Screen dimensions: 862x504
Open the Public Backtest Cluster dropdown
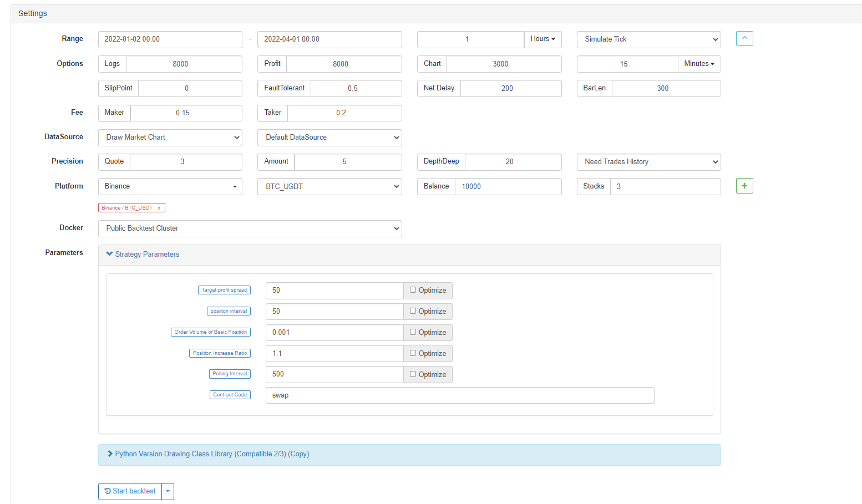tap(250, 228)
